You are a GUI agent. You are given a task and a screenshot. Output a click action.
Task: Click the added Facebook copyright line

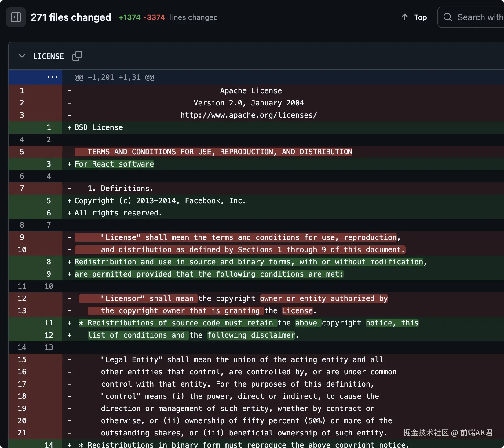point(160,201)
